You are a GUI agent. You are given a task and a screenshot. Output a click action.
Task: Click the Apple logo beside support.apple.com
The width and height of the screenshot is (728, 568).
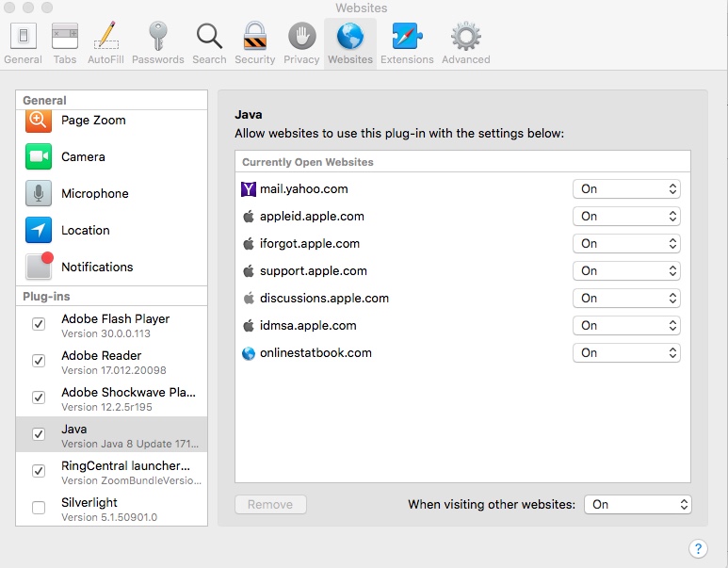pos(249,270)
